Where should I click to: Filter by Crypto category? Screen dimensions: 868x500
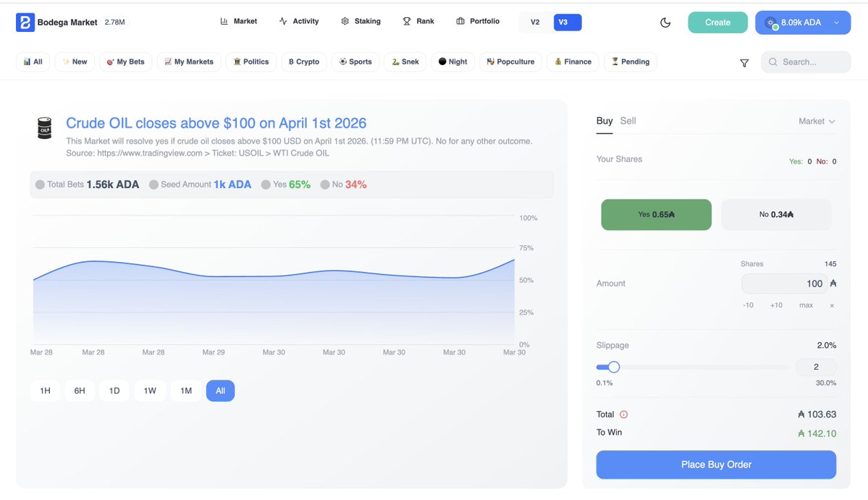click(304, 62)
